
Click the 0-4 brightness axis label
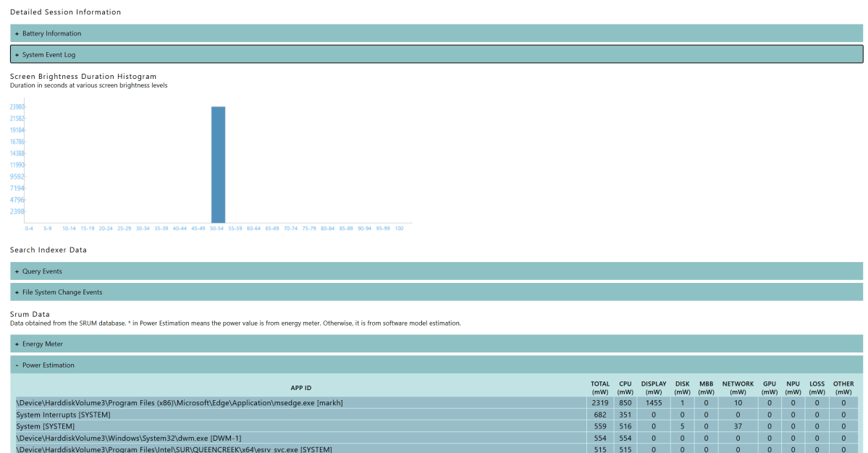(29, 229)
